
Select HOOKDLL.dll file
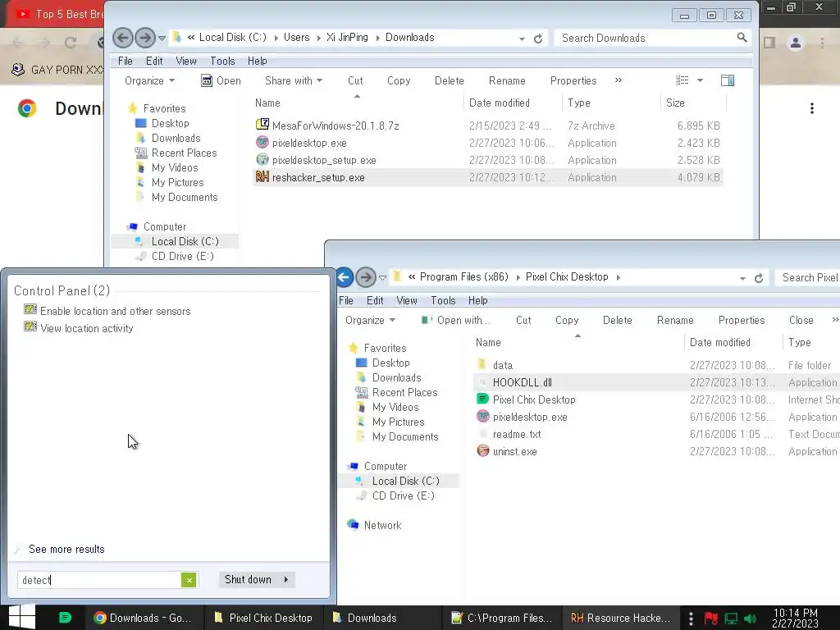click(x=522, y=382)
